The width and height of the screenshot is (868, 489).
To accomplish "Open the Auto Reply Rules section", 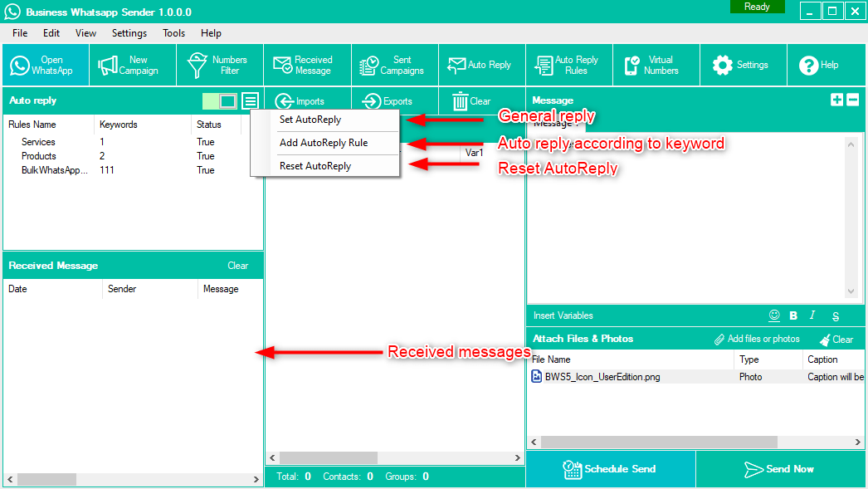I will click(x=568, y=65).
